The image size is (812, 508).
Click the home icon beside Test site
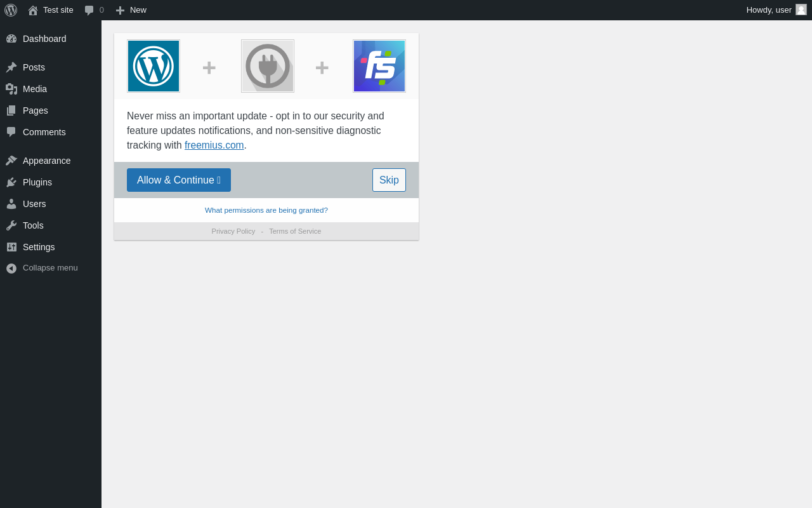pyautogui.click(x=33, y=10)
